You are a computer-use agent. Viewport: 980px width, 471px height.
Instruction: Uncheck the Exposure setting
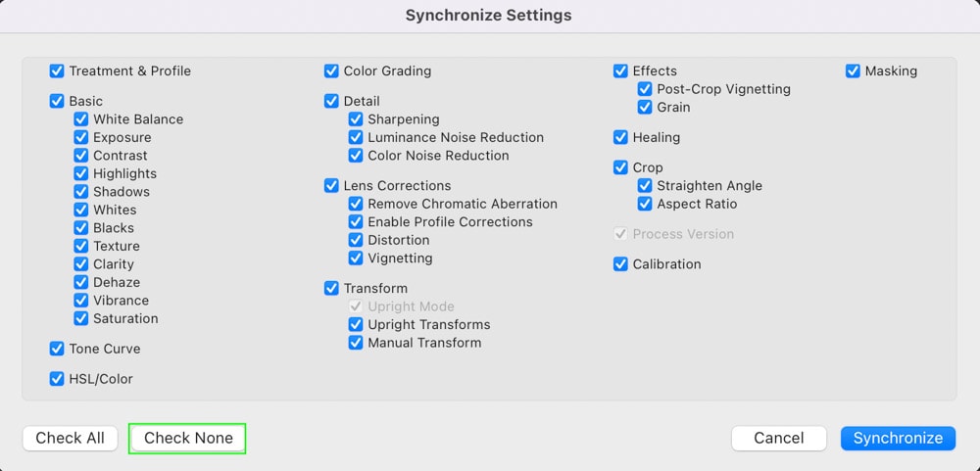[x=81, y=138]
